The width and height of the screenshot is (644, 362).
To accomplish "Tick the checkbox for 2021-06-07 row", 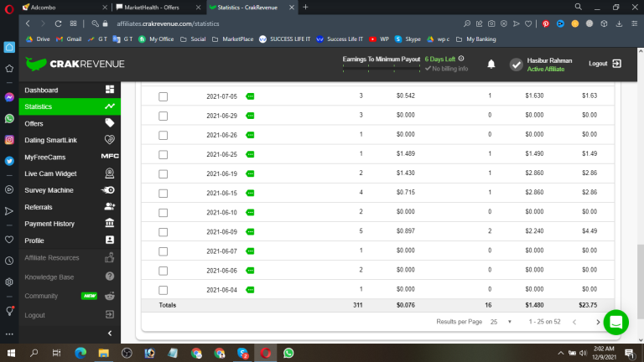I will click(163, 251).
